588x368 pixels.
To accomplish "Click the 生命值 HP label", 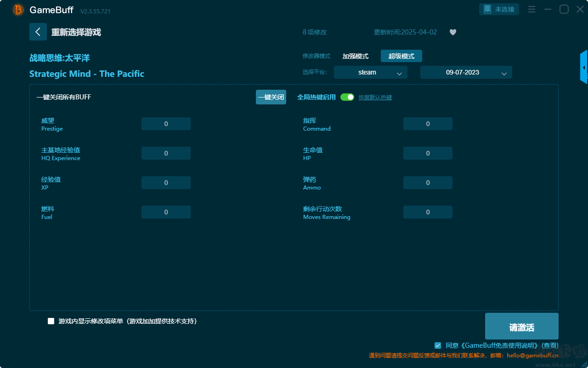I will tap(313, 154).
